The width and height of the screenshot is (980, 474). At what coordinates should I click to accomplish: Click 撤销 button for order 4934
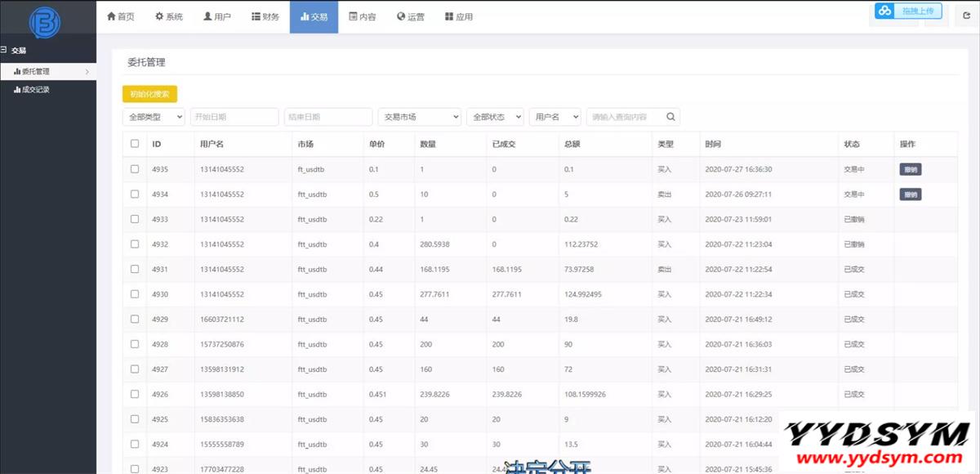[910, 195]
